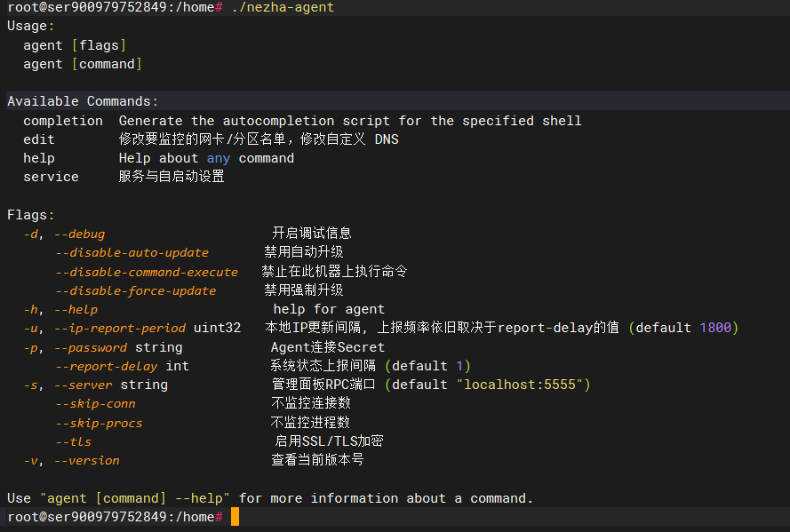Screen dimensions: 790x532
Task: Click the '查看当前版本号' description
Action: coord(317,459)
